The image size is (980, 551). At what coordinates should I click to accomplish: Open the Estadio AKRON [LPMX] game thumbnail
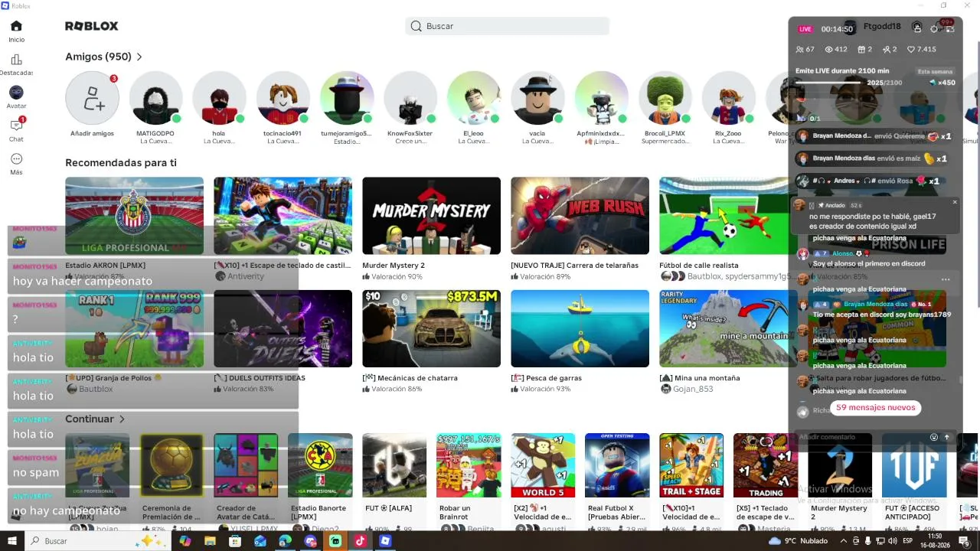[134, 216]
